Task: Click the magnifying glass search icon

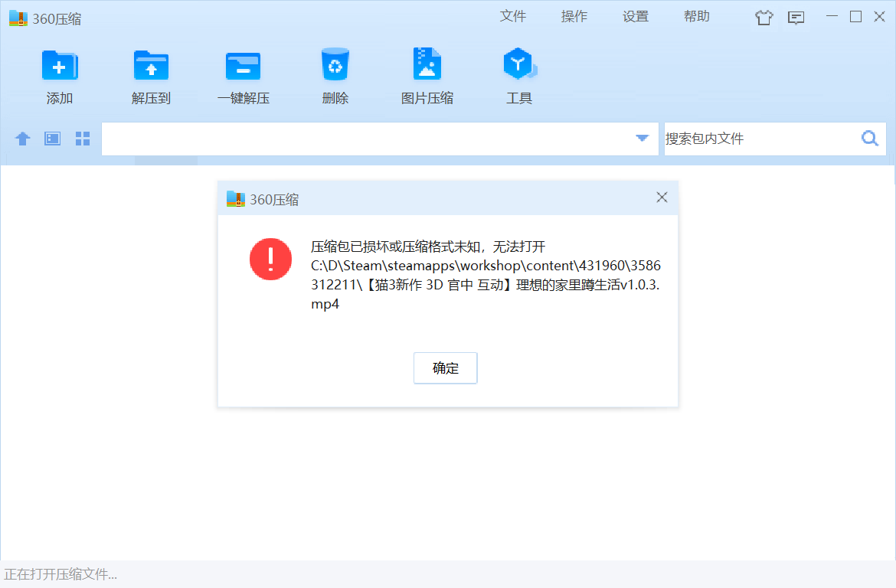Action: (870, 139)
